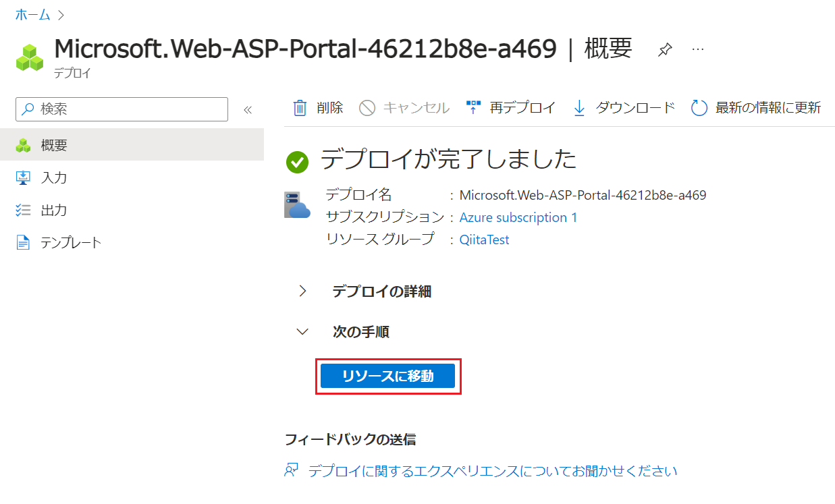Click 最新の情報に更新 in the toolbar
The image size is (835, 504).
point(768,107)
